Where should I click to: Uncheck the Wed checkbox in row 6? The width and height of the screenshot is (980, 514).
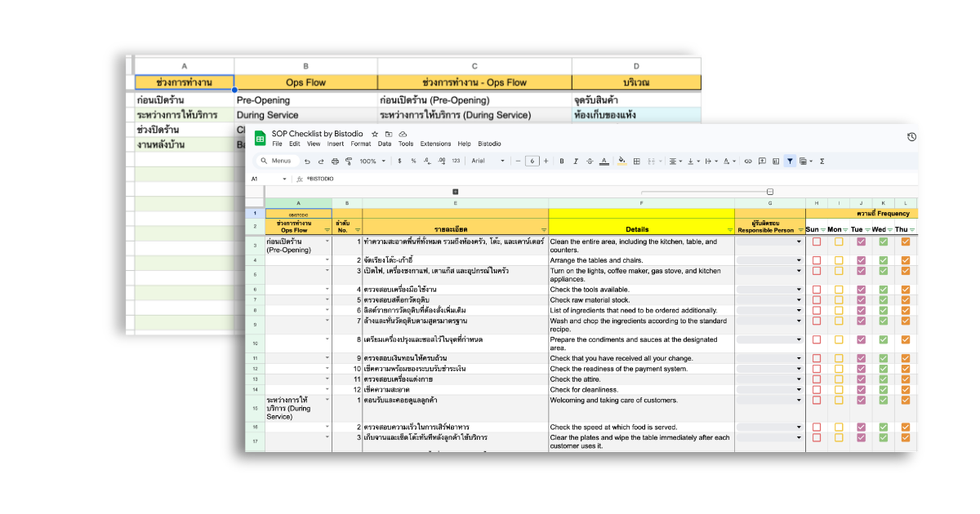click(883, 290)
